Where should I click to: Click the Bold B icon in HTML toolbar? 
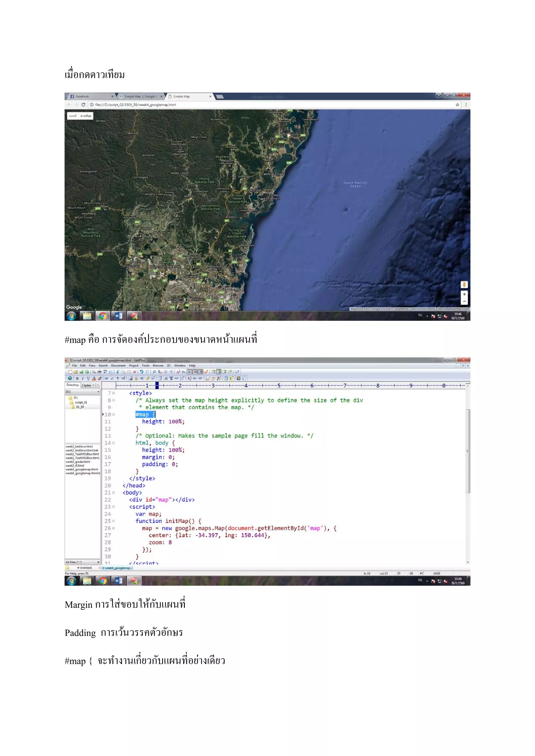click(77, 378)
